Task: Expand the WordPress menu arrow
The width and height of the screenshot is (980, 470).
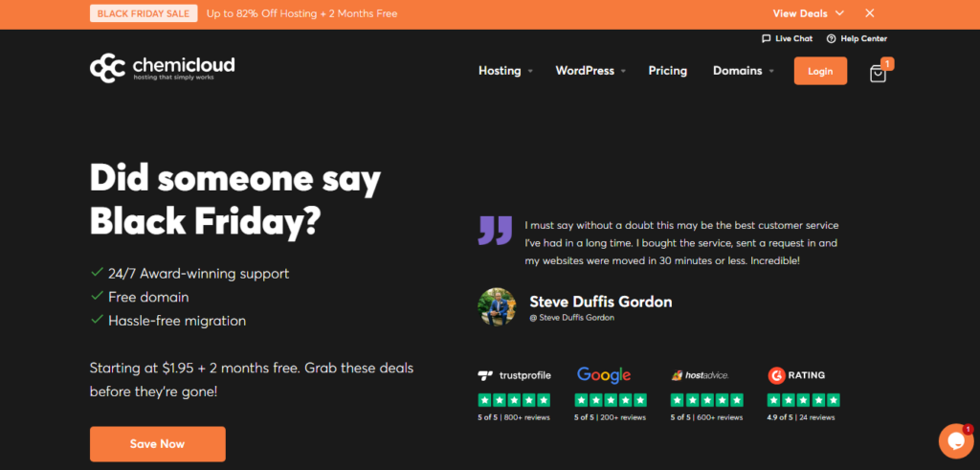Action: coord(623,71)
